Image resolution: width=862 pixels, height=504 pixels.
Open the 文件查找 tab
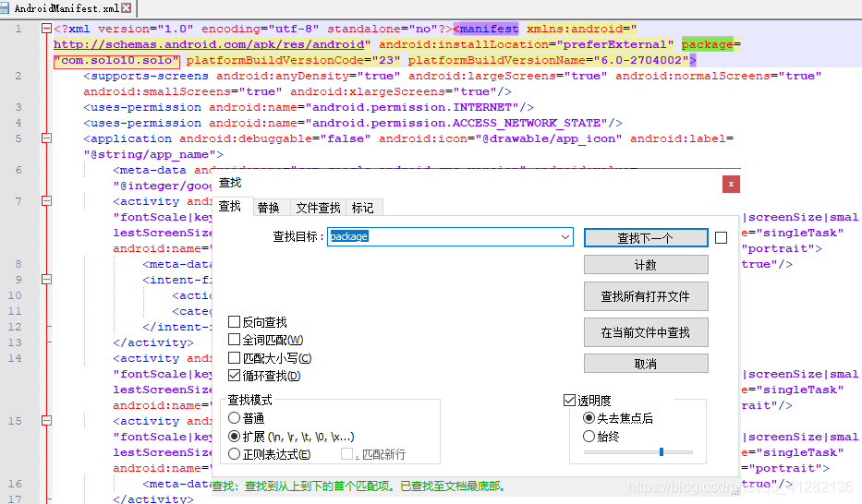[319, 208]
